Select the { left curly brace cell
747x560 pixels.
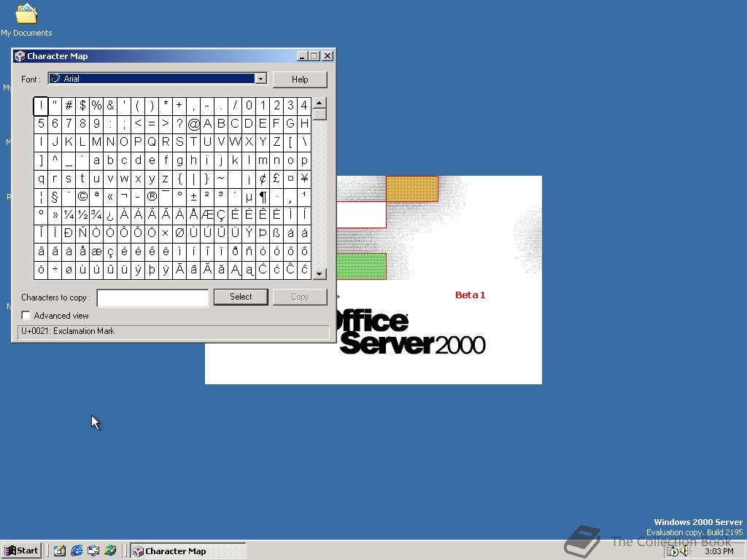point(179,179)
